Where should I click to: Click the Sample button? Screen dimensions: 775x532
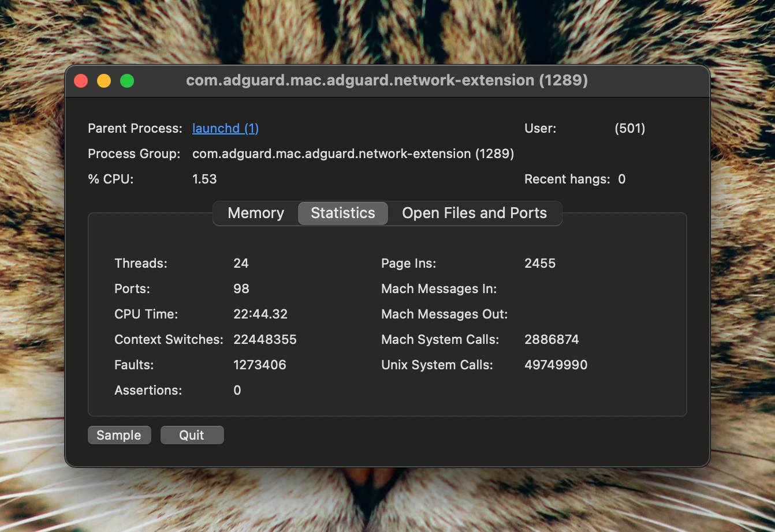tap(119, 435)
